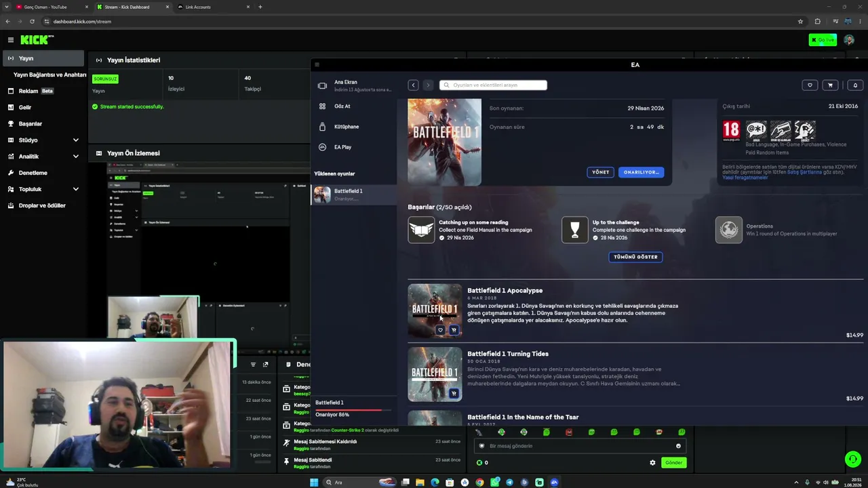This screenshot has width=868, height=488.
Task: Switch to Genç Osman YouTube tab
Action: pos(53,7)
